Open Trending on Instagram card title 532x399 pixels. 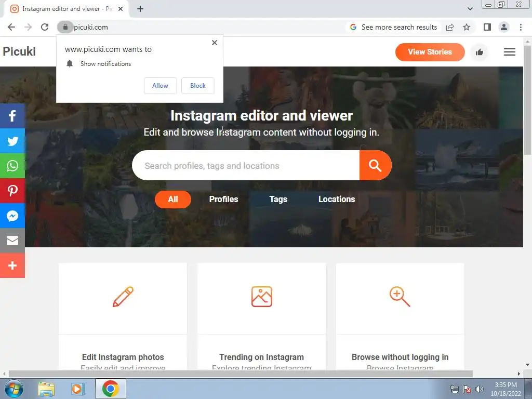(x=262, y=357)
